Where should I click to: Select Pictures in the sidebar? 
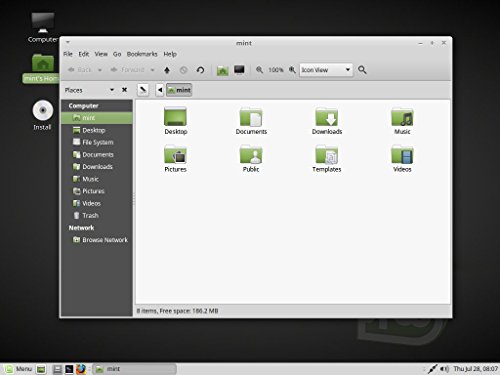[97, 191]
